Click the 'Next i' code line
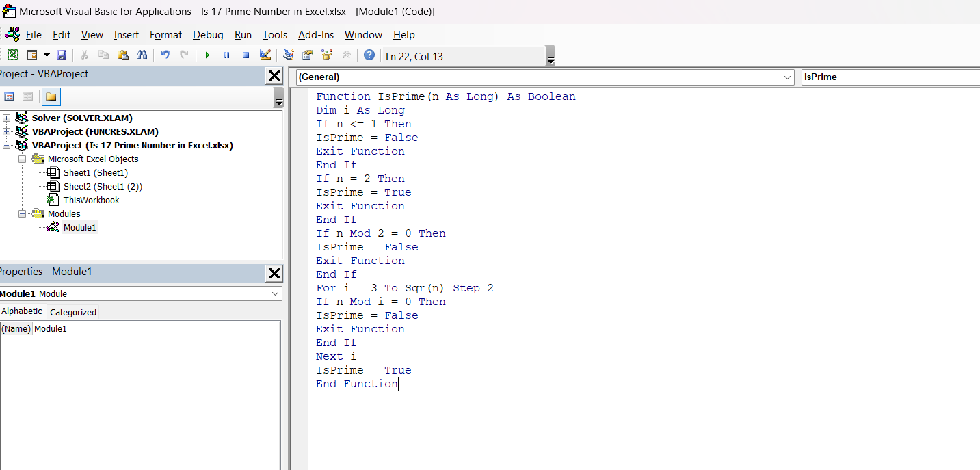The width and height of the screenshot is (980, 470). (x=336, y=356)
